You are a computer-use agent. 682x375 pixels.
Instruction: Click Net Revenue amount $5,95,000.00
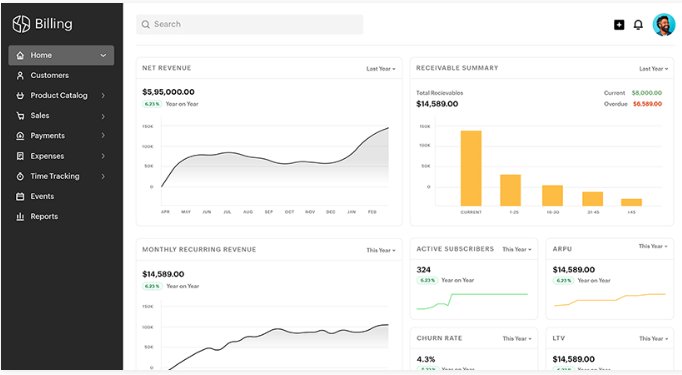(168, 92)
